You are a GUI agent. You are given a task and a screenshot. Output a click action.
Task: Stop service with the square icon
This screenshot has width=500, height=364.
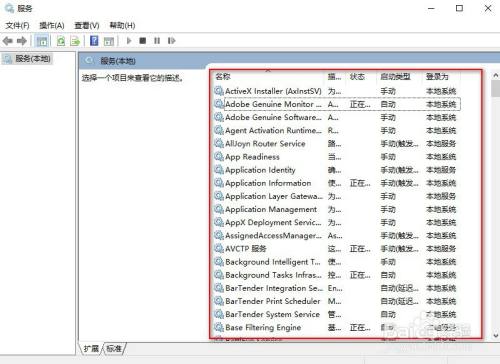pos(143,41)
